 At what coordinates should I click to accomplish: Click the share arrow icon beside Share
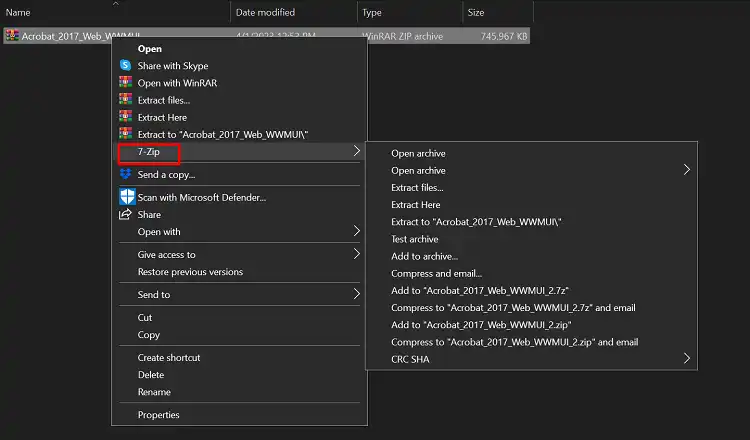[x=125, y=214]
